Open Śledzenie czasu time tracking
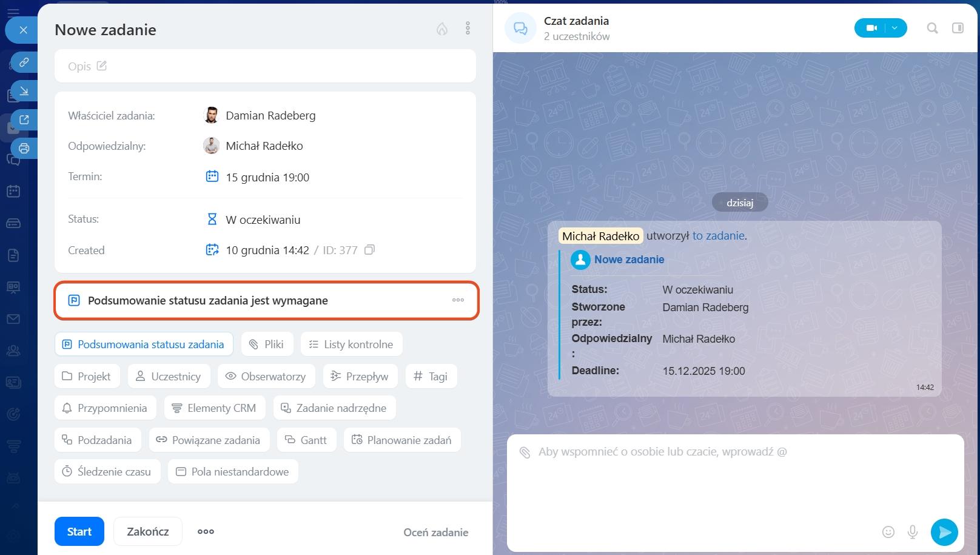980x555 pixels. 107,471
